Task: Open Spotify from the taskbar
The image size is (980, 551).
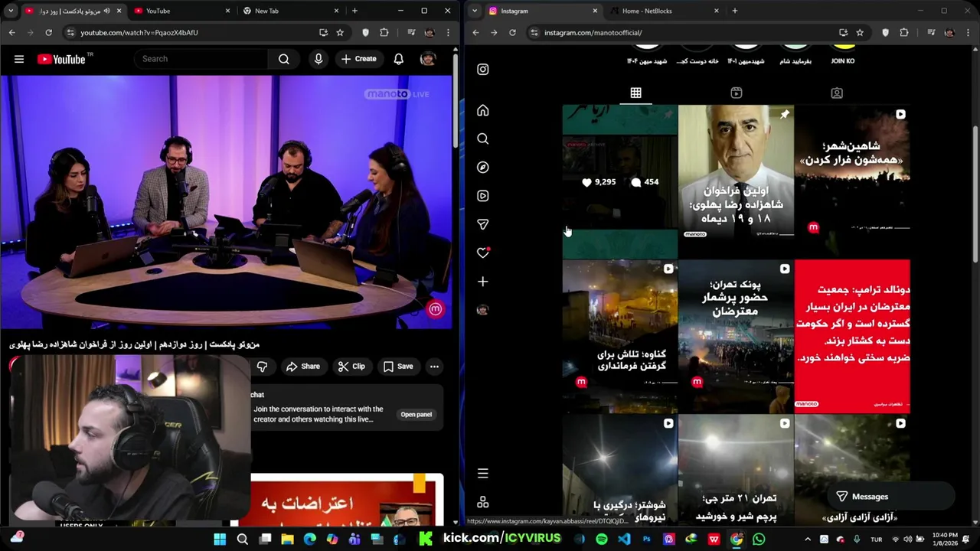Action: [602, 539]
